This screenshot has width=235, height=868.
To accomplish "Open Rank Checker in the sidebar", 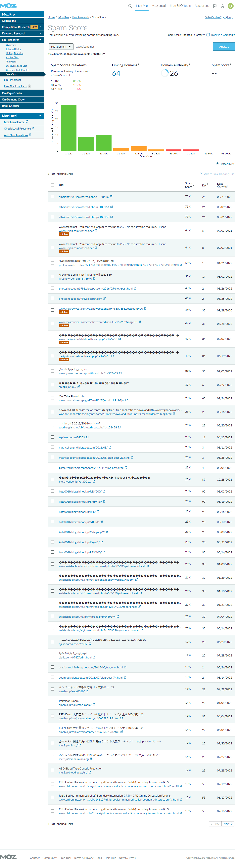I will (x=22, y=106).
